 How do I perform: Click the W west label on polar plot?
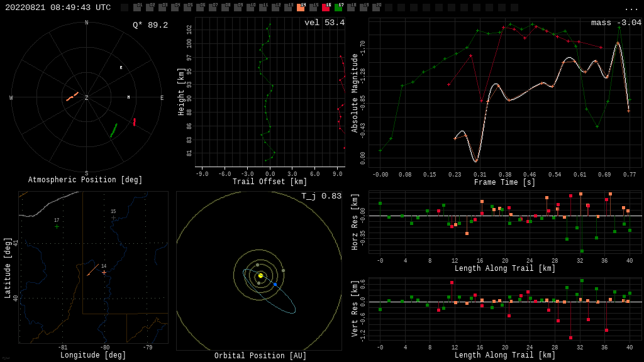(x=11, y=97)
